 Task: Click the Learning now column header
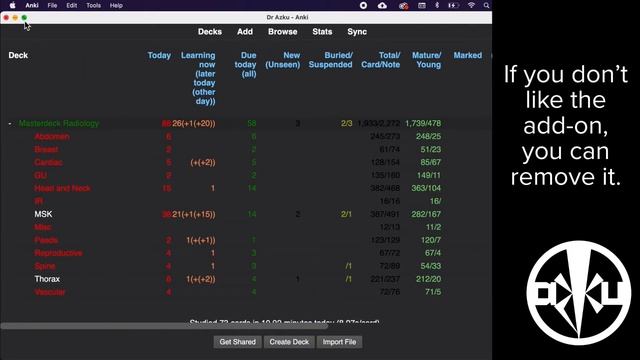(x=198, y=78)
